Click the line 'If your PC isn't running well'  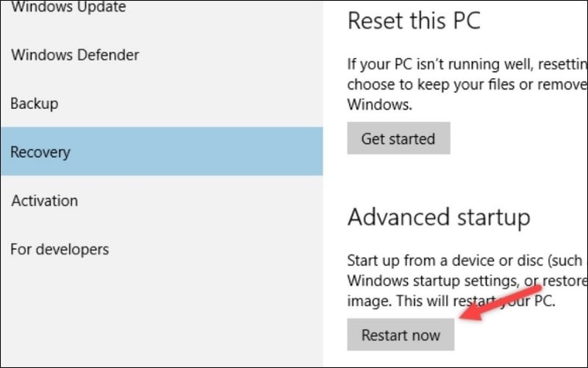467,64
